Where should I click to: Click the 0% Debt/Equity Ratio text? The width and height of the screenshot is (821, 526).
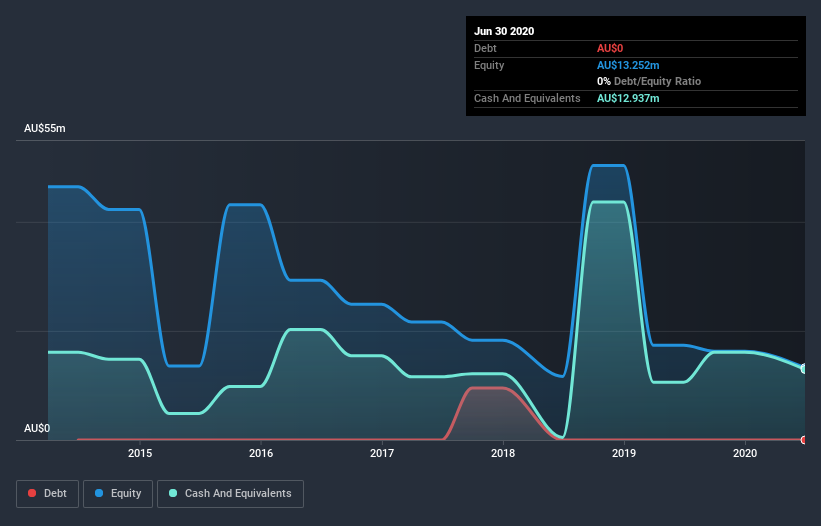click(x=649, y=81)
